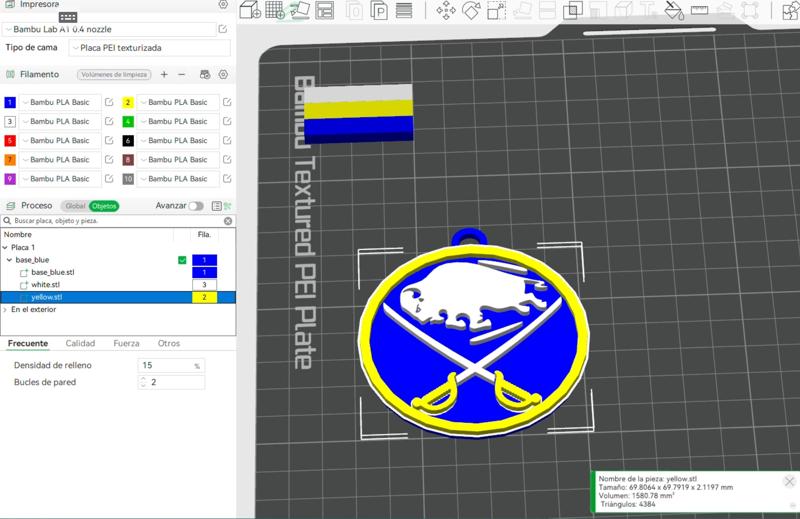Select yellow.stl in the object tree

46,297
